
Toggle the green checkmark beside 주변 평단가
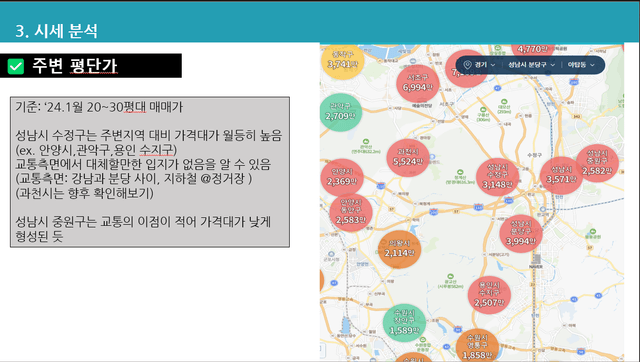16,66
